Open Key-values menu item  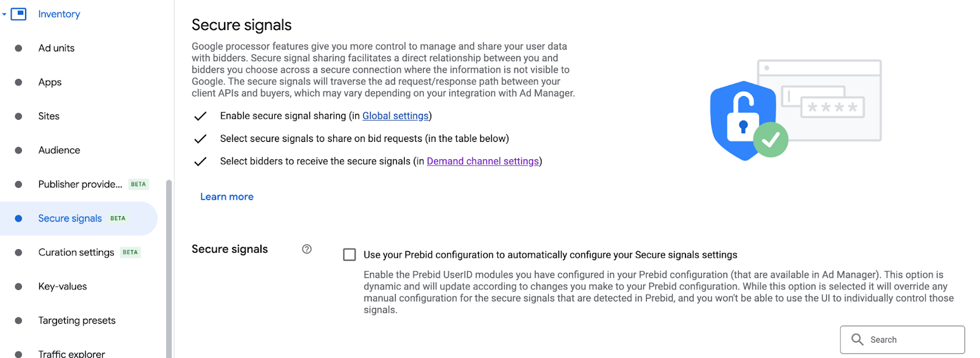pyautogui.click(x=62, y=286)
